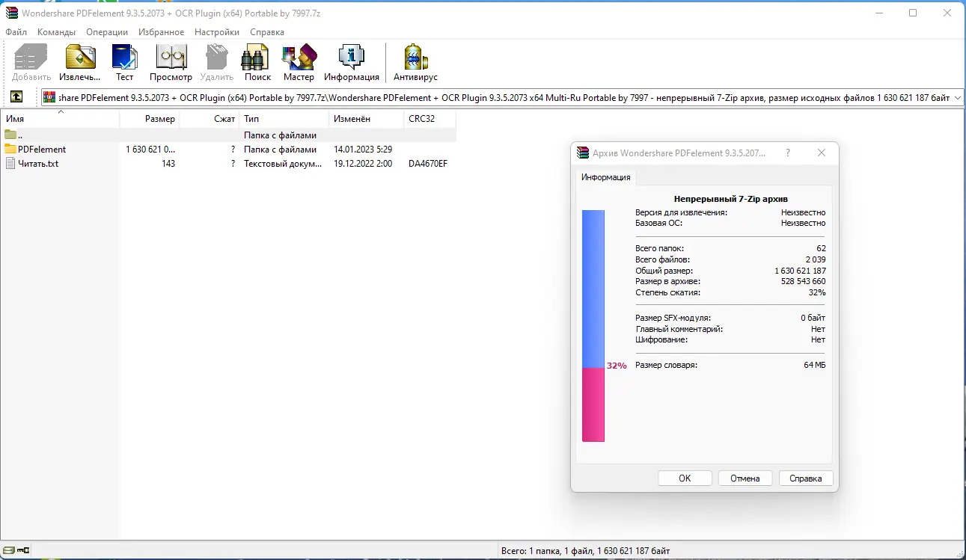Click the CRC32 value DA4670EF

tap(428, 164)
